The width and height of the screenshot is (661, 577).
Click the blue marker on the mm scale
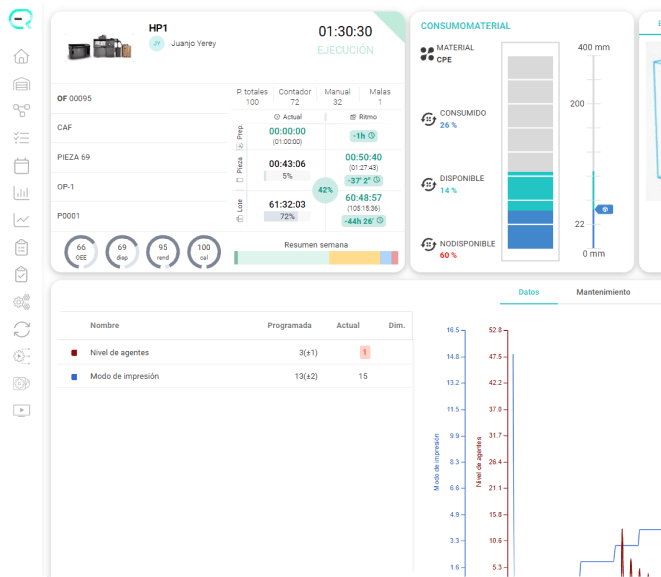coord(604,209)
